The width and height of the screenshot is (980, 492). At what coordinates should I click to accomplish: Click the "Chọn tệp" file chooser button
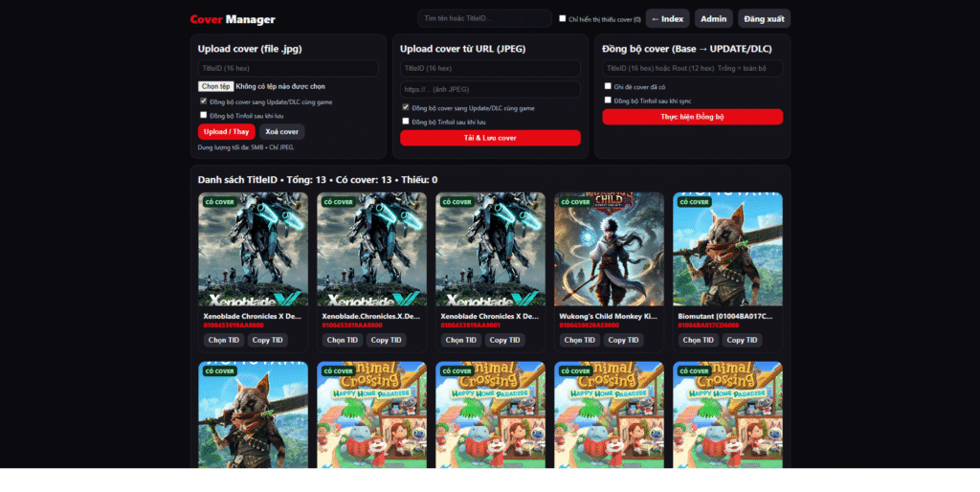pos(215,86)
